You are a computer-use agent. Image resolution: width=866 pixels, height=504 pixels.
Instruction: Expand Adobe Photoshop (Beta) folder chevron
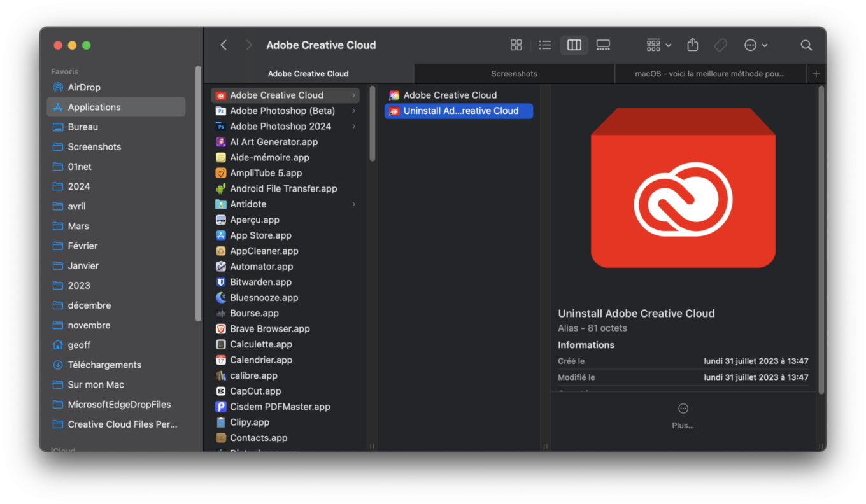[x=353, y=111]
